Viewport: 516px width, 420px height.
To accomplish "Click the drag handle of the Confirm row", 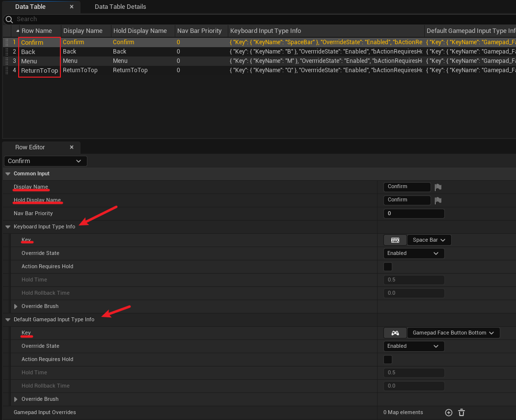I will coord(7,42).
